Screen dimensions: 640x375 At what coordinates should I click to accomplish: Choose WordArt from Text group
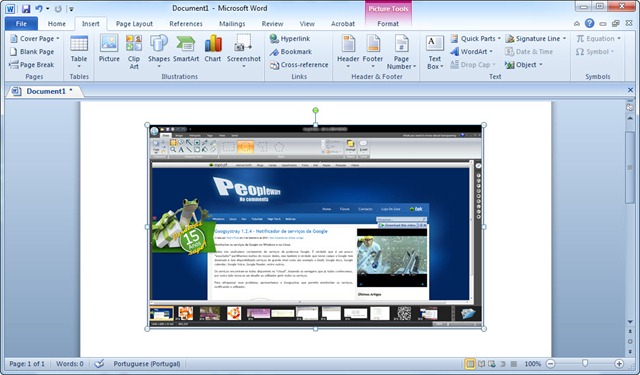coord(471,51)
